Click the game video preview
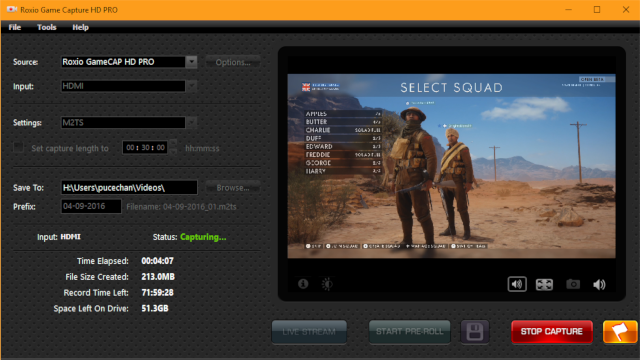 [451, 166]
